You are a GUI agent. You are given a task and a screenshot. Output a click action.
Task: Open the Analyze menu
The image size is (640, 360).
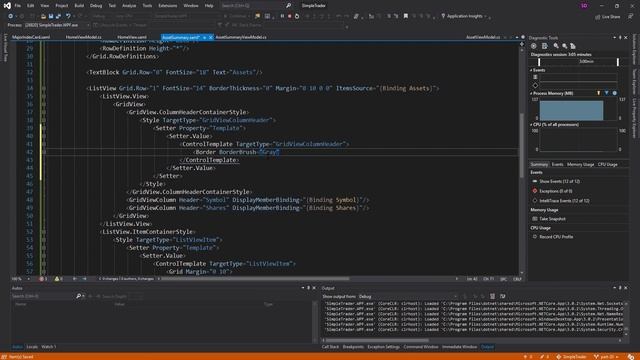(x=129, y=6)
